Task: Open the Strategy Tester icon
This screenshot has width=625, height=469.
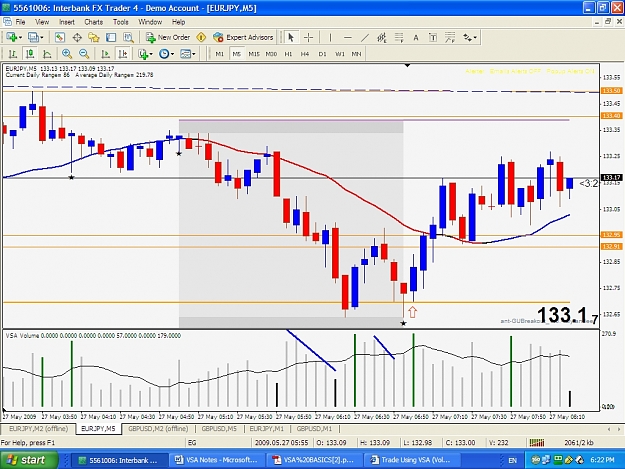Action: click(128, 37)
